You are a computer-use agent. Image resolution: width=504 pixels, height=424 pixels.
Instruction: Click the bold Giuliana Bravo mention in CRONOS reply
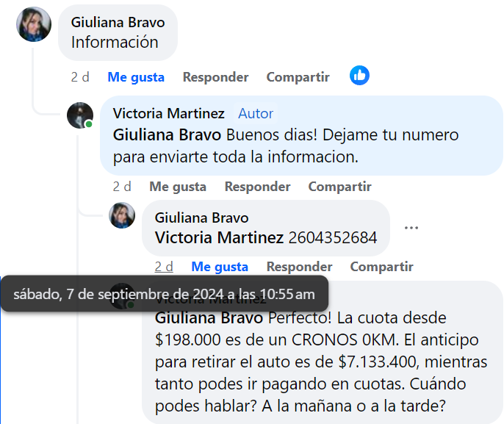click(209, 318)
